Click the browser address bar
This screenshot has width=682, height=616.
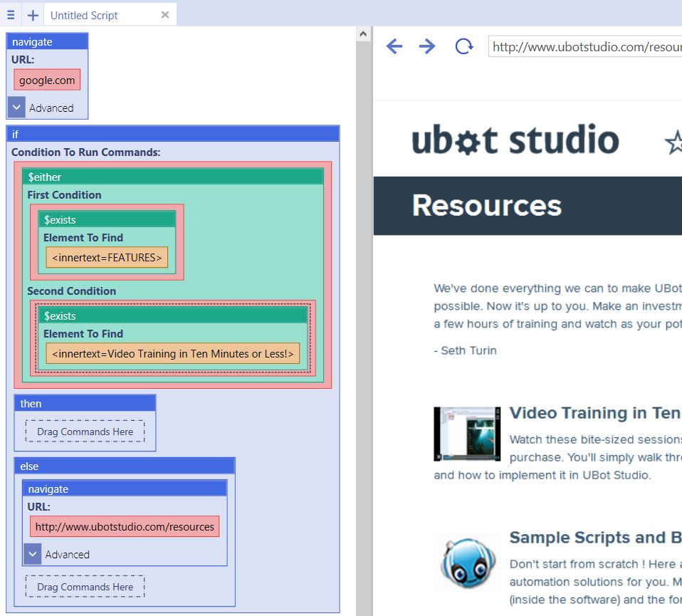[585, 46]
